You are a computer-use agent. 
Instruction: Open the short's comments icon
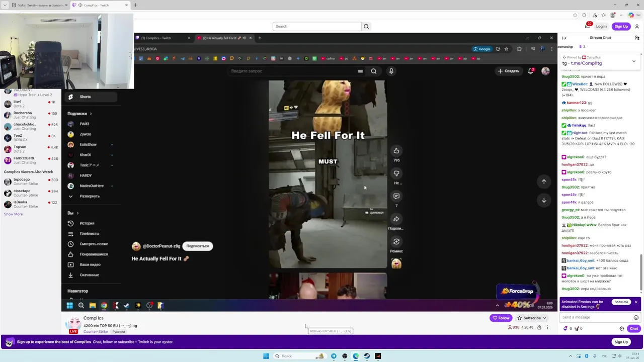pyautogui.click(x=396, y=196)
